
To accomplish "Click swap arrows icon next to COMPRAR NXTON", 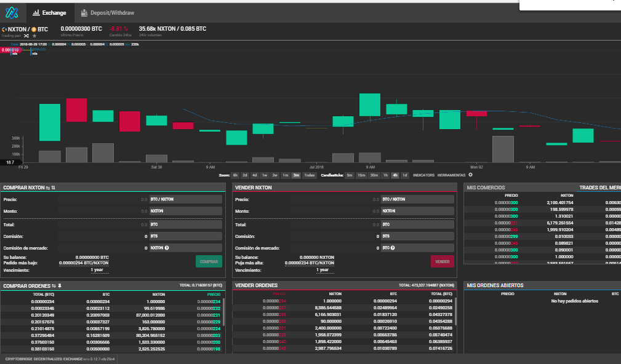I will [47, 188].
